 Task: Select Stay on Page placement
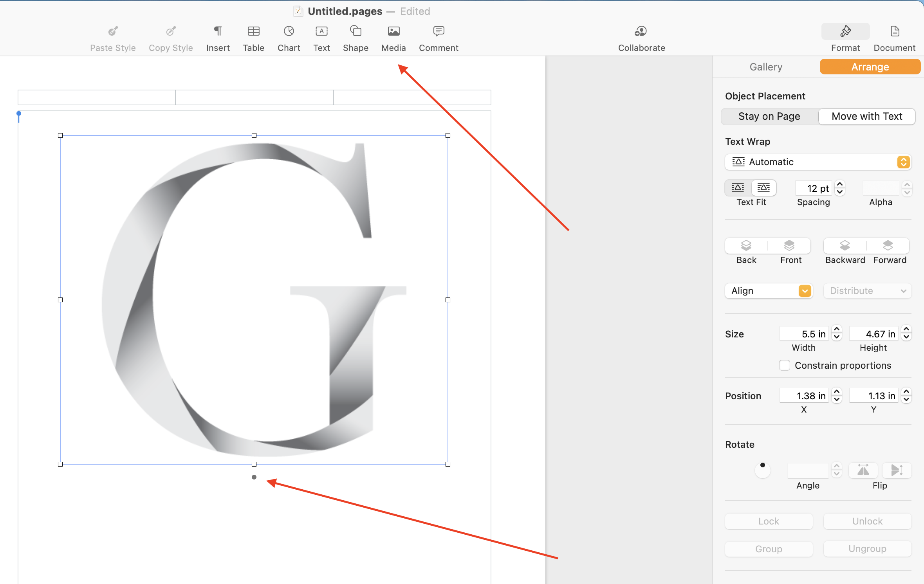coord(769,116)
